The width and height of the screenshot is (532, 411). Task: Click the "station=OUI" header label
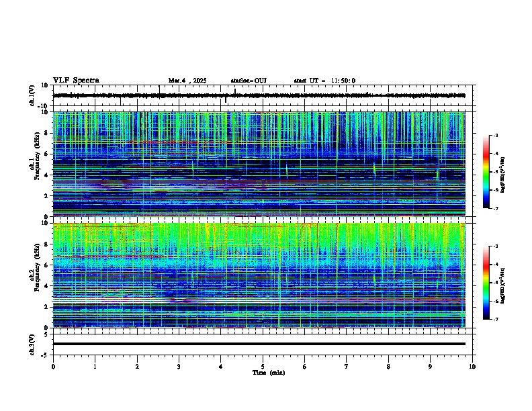tap(249, 81)
